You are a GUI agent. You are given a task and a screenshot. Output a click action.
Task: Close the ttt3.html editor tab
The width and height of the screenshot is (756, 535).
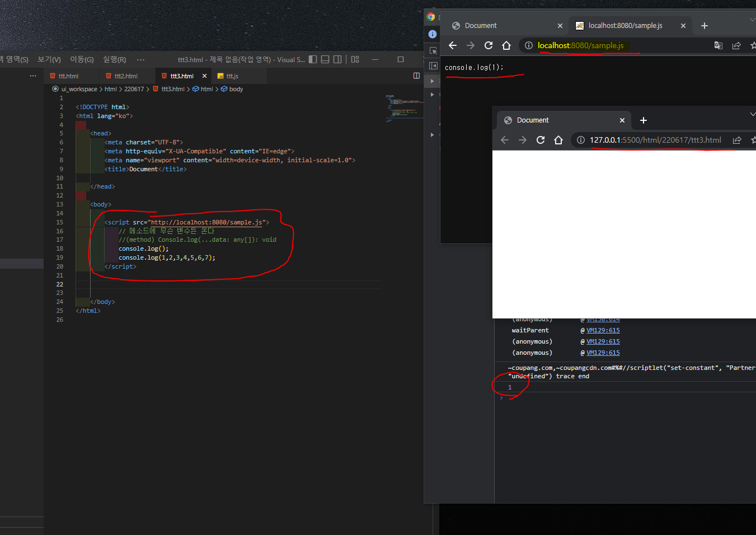coord(204,76)
